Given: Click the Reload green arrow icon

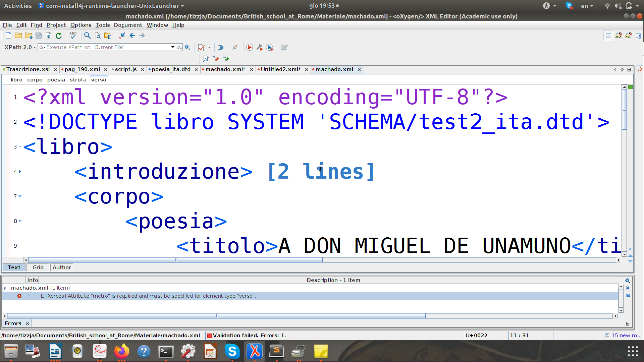Looking at the screenshot, I should point(59,36).
